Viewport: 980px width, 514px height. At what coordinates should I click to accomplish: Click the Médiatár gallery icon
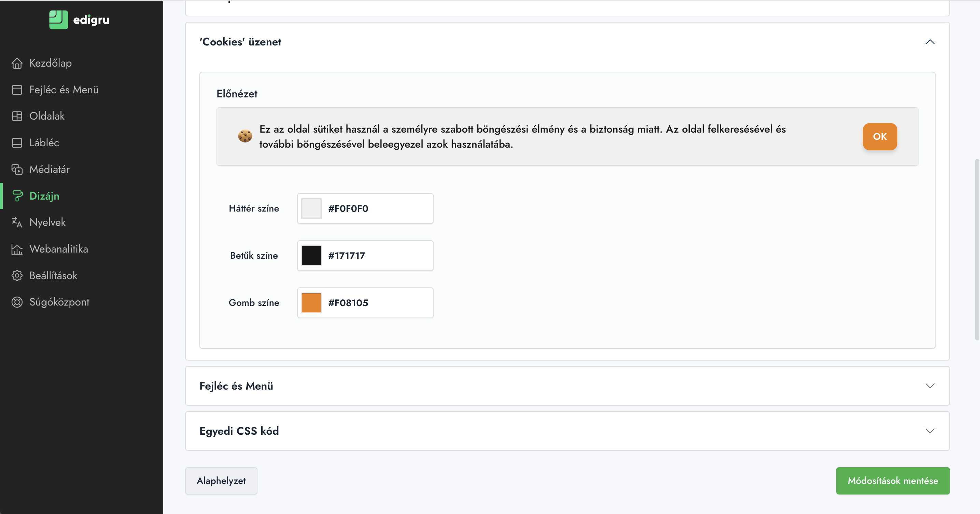[x=17, y=170]
